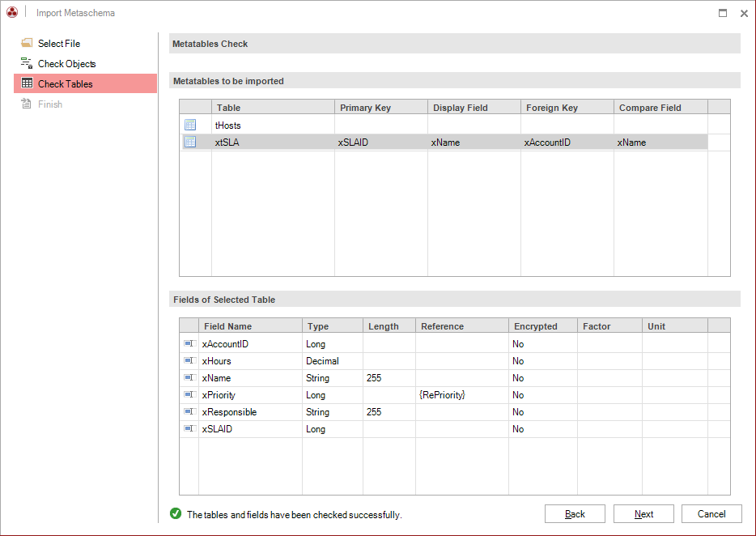Click the table icon beside xtSLA
The image size is (756, 536).
pyautogui.click(x=190, y=142)
